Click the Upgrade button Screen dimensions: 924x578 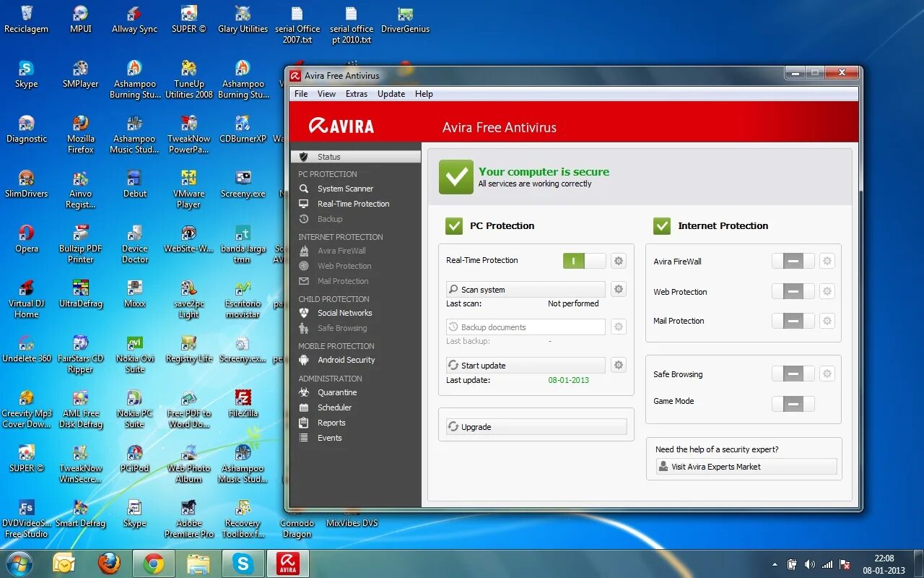[536, 427]
